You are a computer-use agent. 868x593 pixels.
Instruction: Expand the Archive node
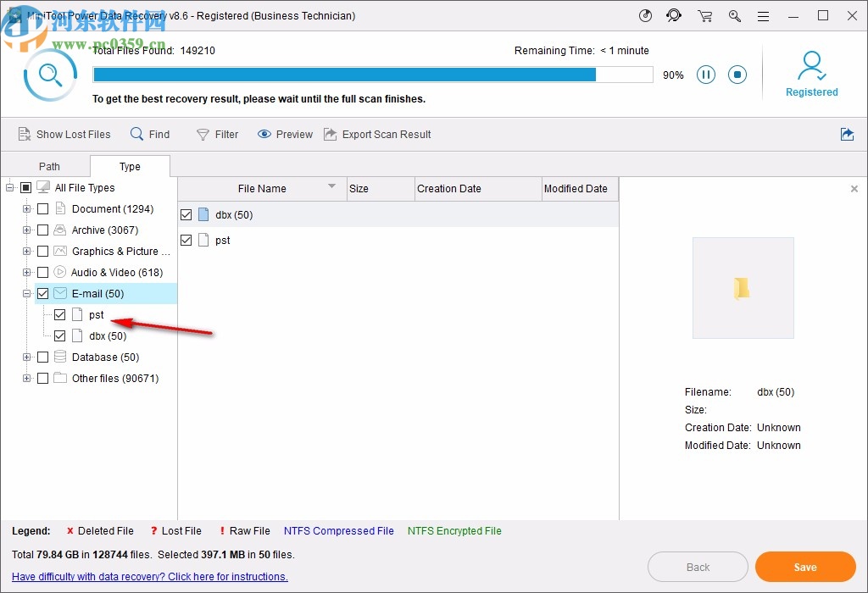pyautogui.click(x=26, y=230)
